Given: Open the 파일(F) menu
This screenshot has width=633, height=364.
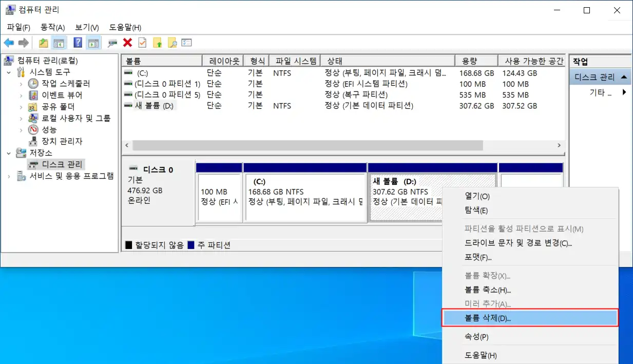Looking at the screenshot, I should click(18, 27).
